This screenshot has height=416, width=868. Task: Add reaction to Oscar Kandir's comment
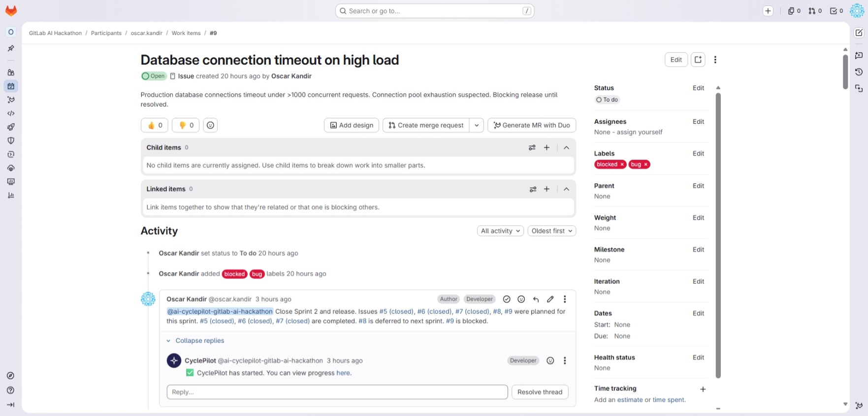pyautogui.click(x=521, y=299)
